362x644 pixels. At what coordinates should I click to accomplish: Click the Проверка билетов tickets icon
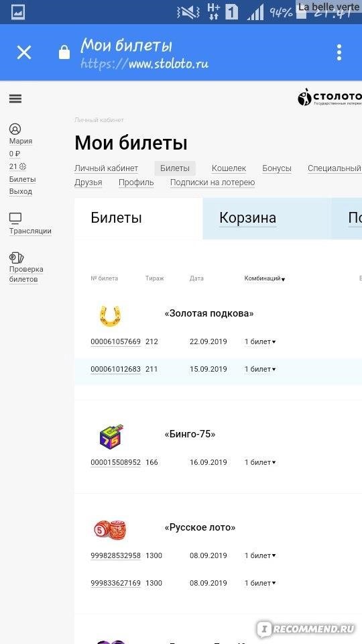coord(16,258)
